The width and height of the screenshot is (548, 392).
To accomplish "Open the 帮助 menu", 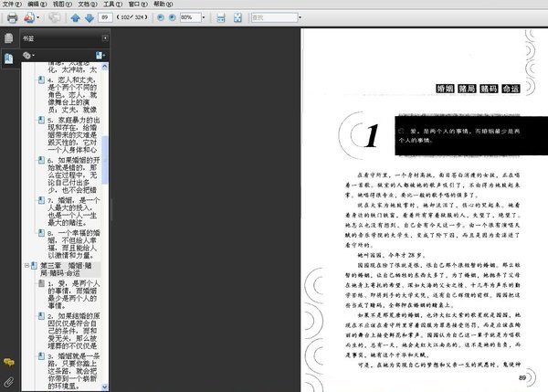I will [x=163, y=4].
